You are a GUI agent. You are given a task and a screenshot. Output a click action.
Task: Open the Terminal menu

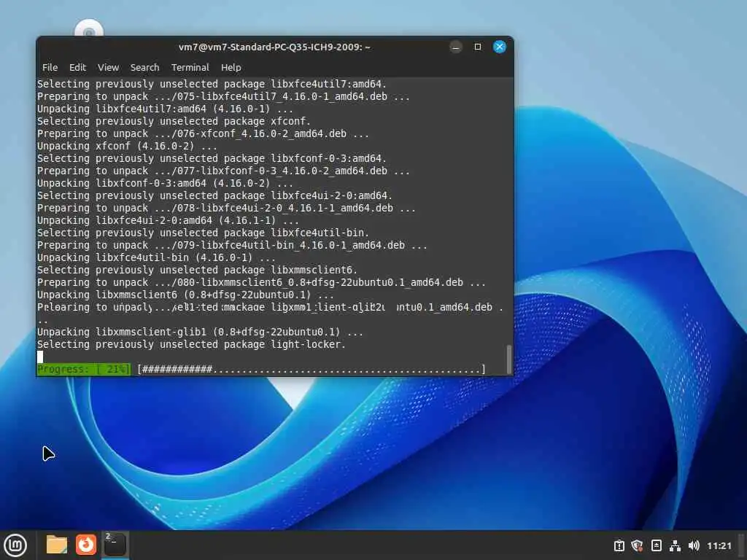coord(190,68)
